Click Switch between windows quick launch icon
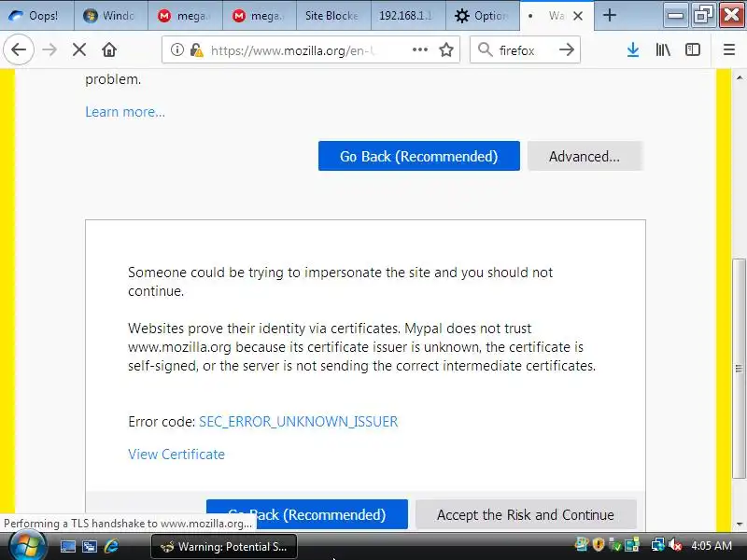This screenshot has width=747, height=560. [x=90, y=546]
